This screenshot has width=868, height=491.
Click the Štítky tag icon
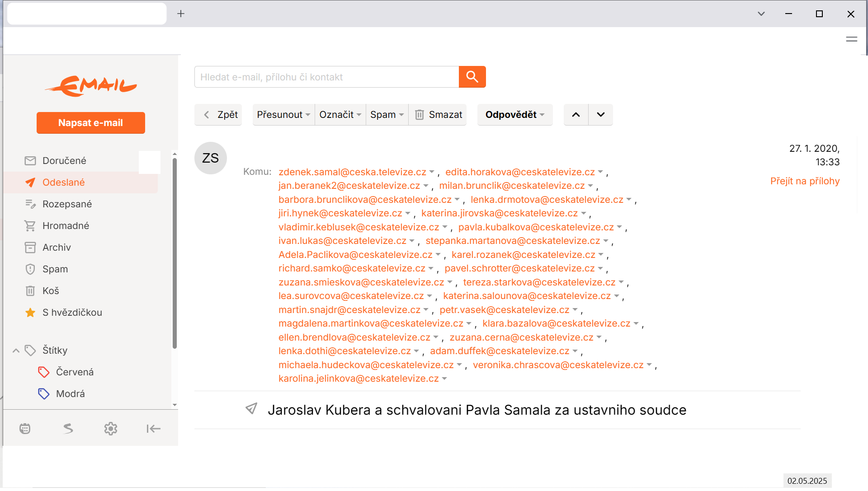tap(30, 351)
